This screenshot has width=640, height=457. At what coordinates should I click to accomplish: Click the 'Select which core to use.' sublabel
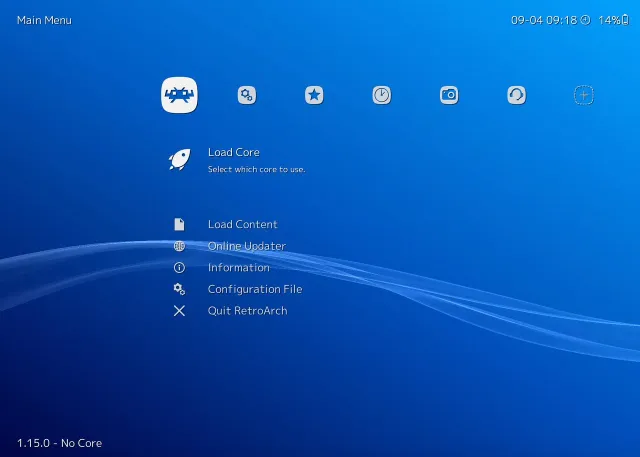coord(256,169)
